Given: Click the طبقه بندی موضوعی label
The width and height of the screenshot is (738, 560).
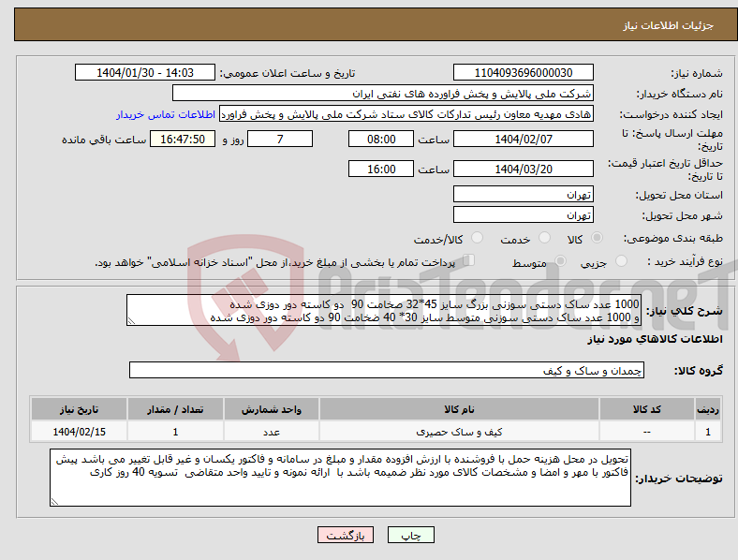Looking at the screenshot, I should click(673, 238).
